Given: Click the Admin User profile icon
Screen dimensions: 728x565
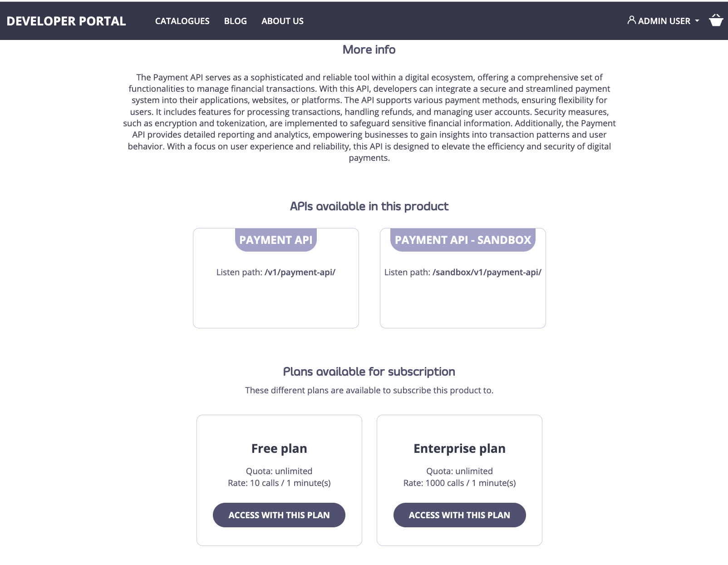Looking at the screenshot, I should (x=631, y=20).
